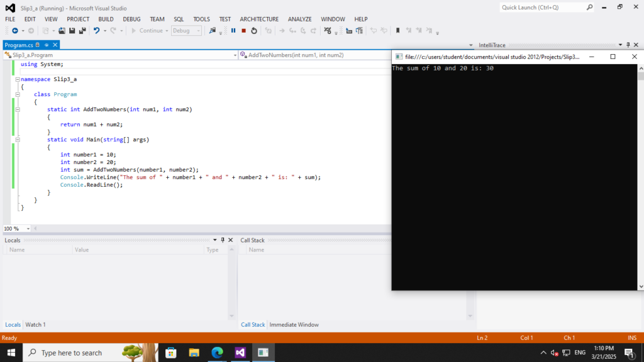Open the TEST menu
644x362 pixels.
click(x=225, y=19)
